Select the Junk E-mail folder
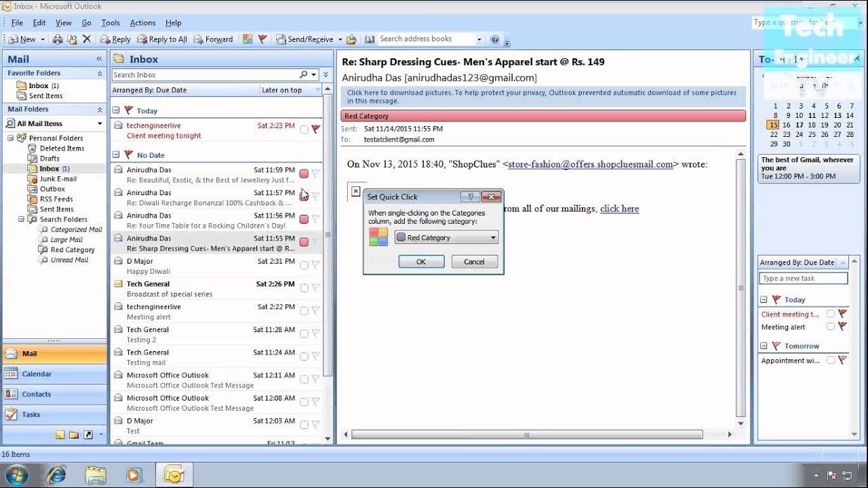Screen dimensions: 868x488 click(x=58, y=179)
